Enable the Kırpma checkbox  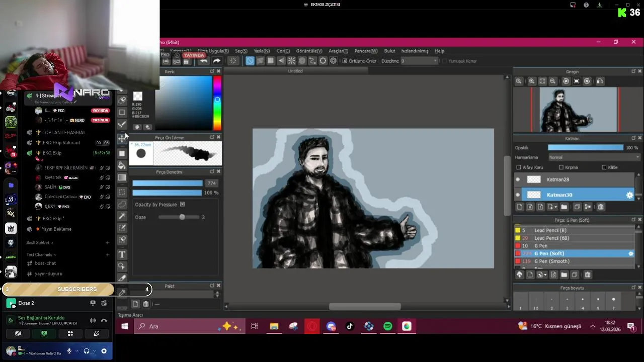[x=561, y=167]
